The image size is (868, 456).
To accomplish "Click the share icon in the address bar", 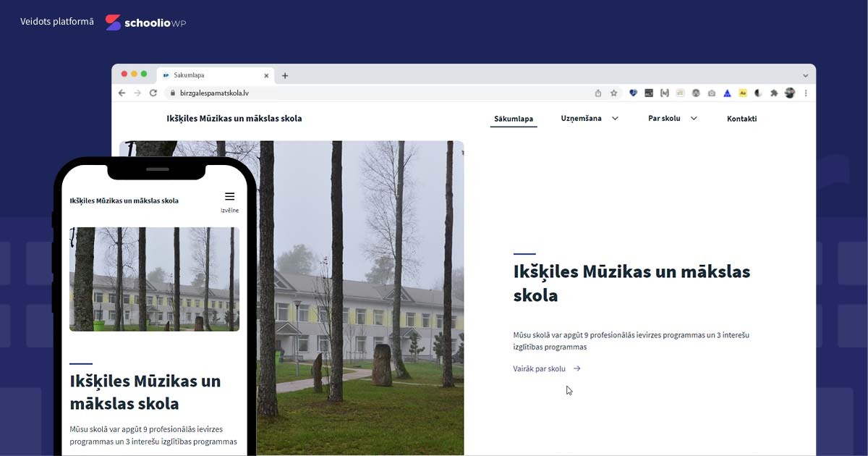I will [x=598, y=93].
